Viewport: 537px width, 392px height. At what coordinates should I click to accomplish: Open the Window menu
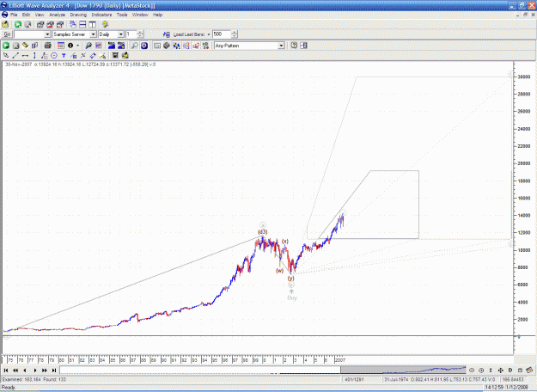tap(140, 15)
